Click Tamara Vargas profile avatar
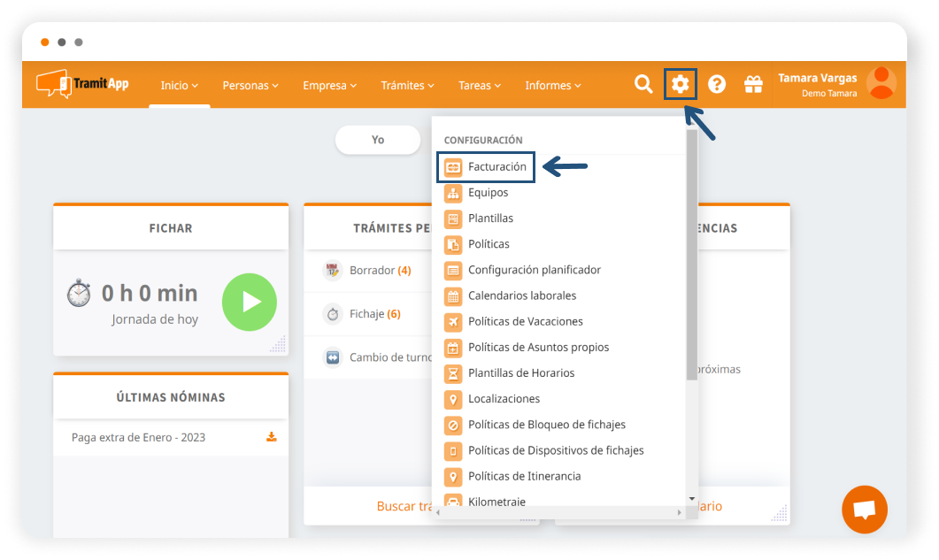The width and height of the screenshot is (939, 560). (881, 83)
